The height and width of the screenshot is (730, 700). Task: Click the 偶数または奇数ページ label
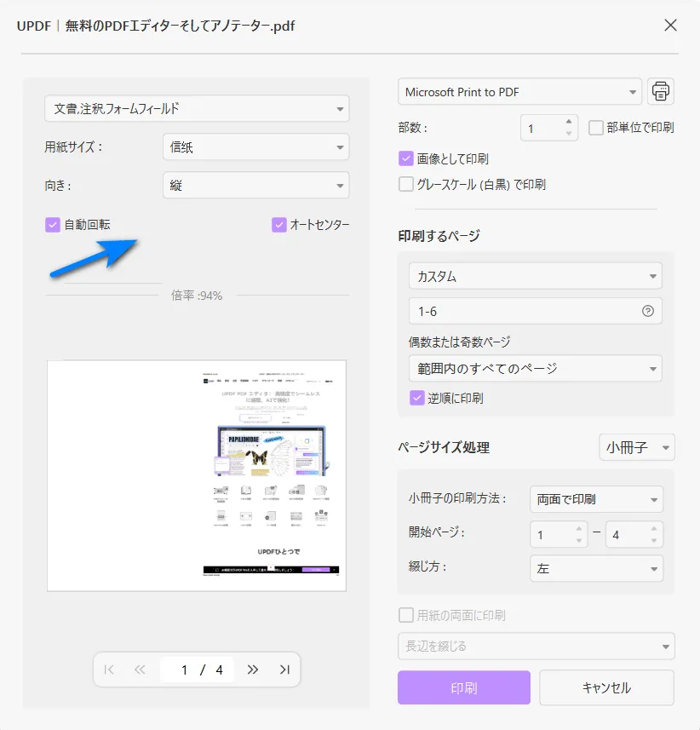click(x=459, y=342)
